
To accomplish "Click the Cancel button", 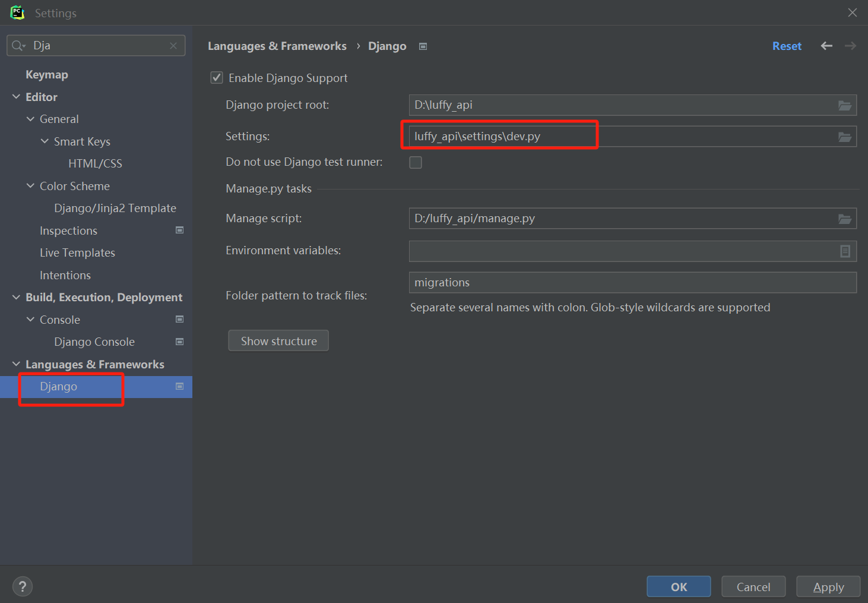I will coord(753,587).
